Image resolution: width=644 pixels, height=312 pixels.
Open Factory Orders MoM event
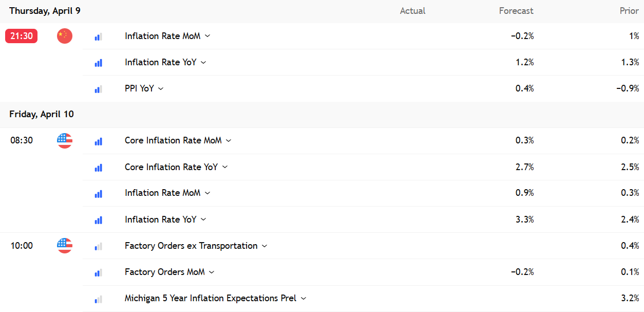pyautogui.click(x=164, y=272)
